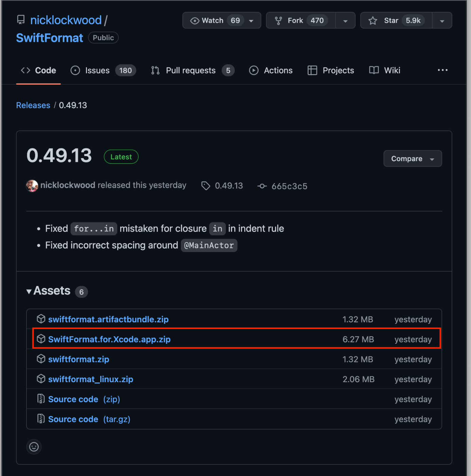Go to the Actions tab

[x=271, y=70]
